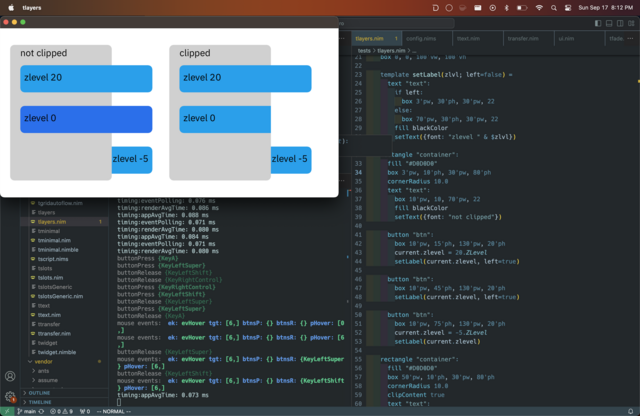Open the tlayers file without extension

(x=46, y=212)
